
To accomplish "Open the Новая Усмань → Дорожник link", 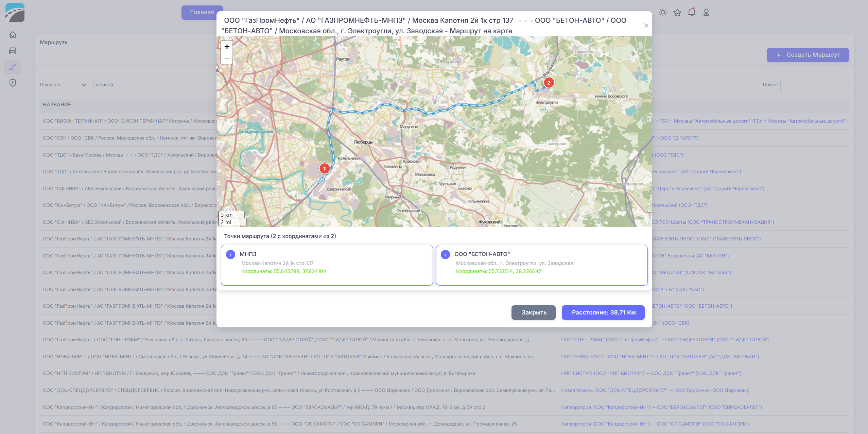I will (655, 390).
